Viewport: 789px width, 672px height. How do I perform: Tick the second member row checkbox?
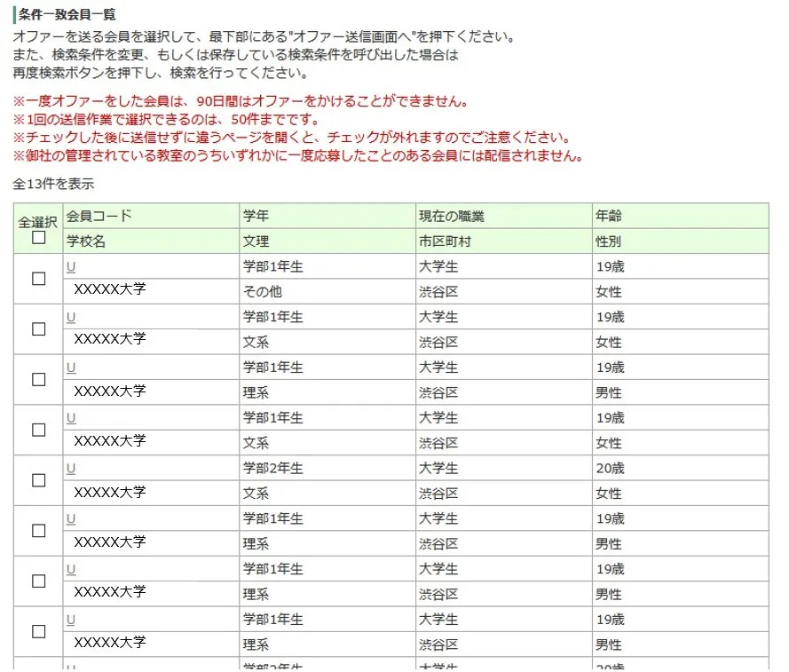38,329
